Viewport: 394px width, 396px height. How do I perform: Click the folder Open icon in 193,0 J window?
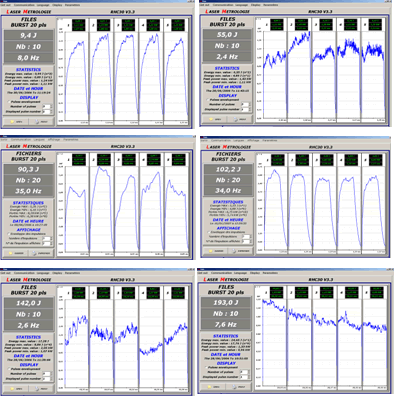(x=209, y=387)
